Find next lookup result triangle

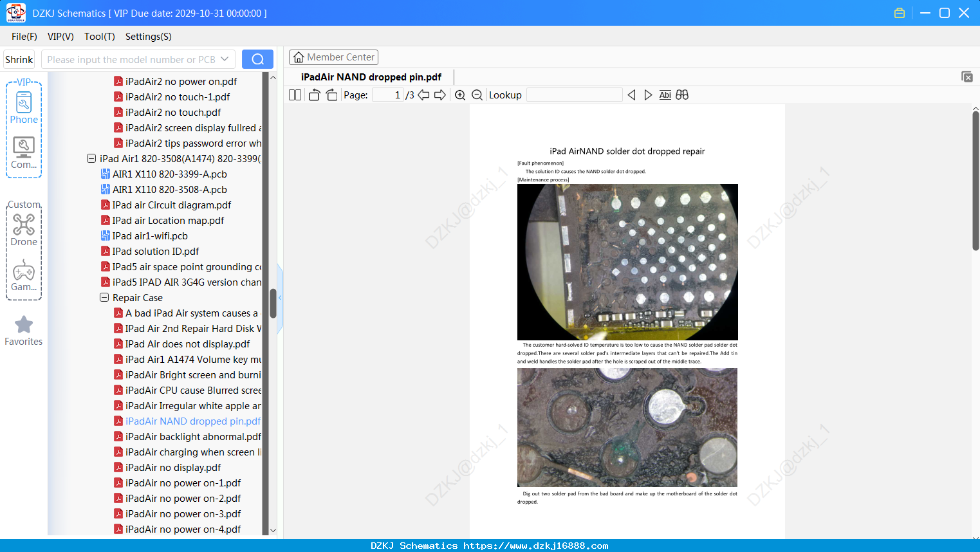coord(648,95)
